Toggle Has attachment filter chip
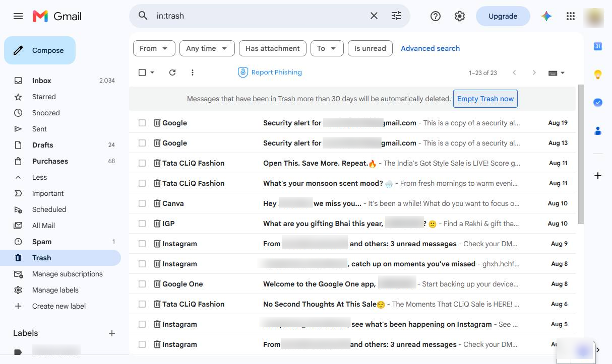612x364 pixels. [273, 48]
